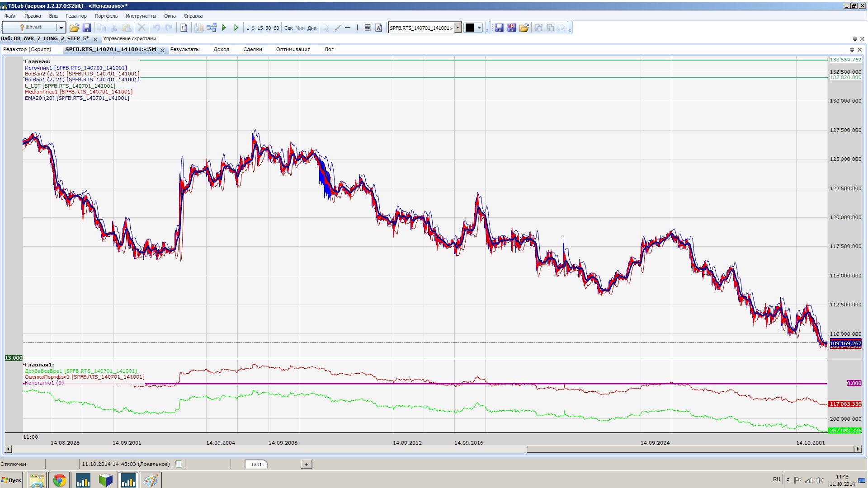The height and width of the screenshot is (488, 868).
Task: Click the open folder toolbar icon
Action: click(74, 28)
